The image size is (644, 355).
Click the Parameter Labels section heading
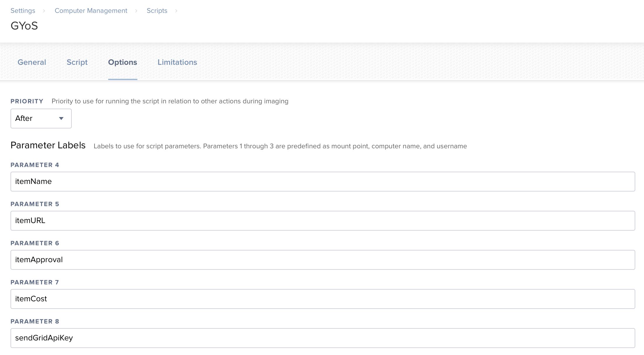pyautogui.click(x=48, y=145)
